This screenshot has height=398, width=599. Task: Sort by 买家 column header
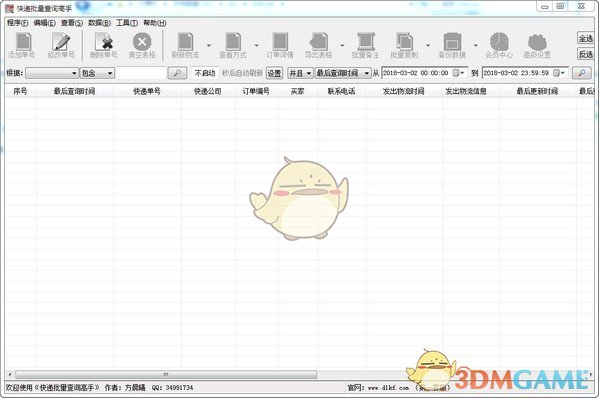click(x=298, y=91)
